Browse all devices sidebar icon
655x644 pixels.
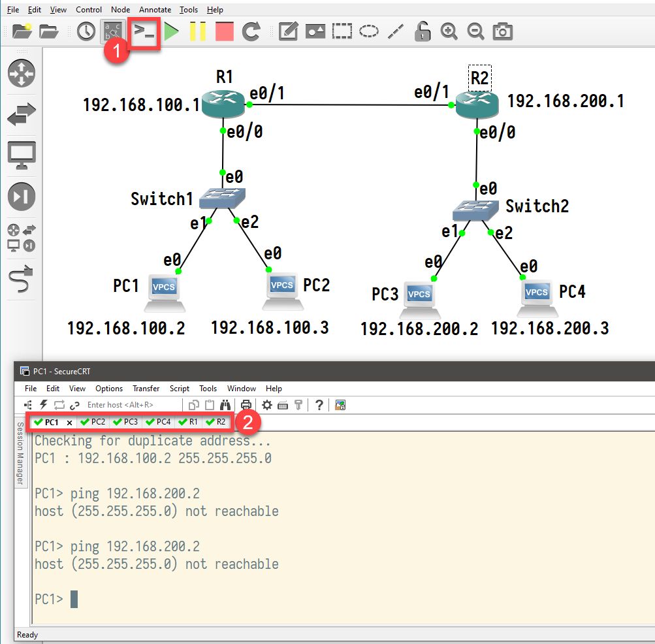(22, 238)
